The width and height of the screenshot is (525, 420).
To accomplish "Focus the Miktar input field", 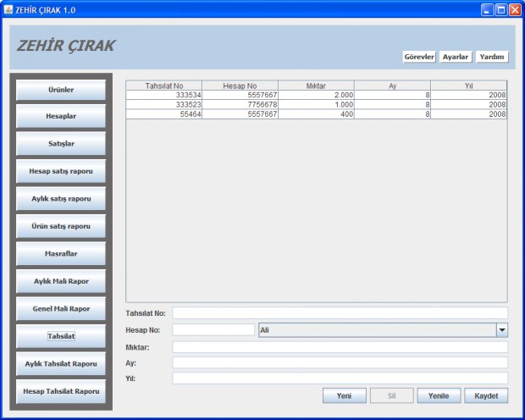I will (x=340, y=347).
